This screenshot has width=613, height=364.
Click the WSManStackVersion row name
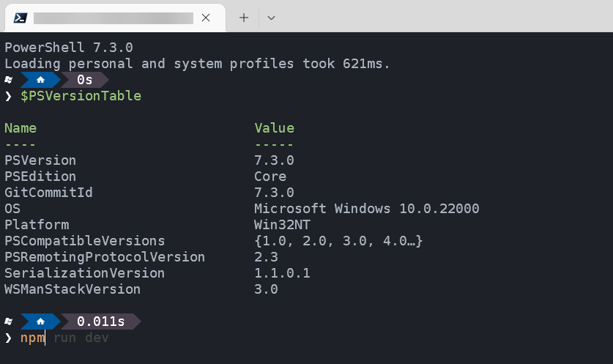[73, 289]
